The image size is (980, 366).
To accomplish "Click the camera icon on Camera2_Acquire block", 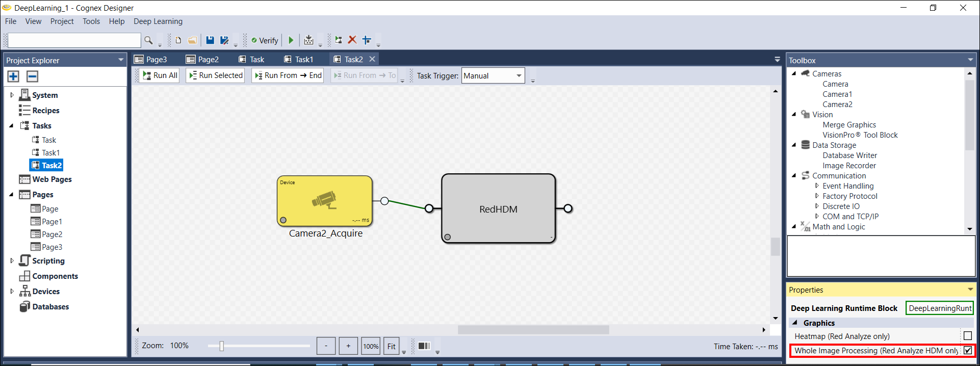I will [324, 200].
